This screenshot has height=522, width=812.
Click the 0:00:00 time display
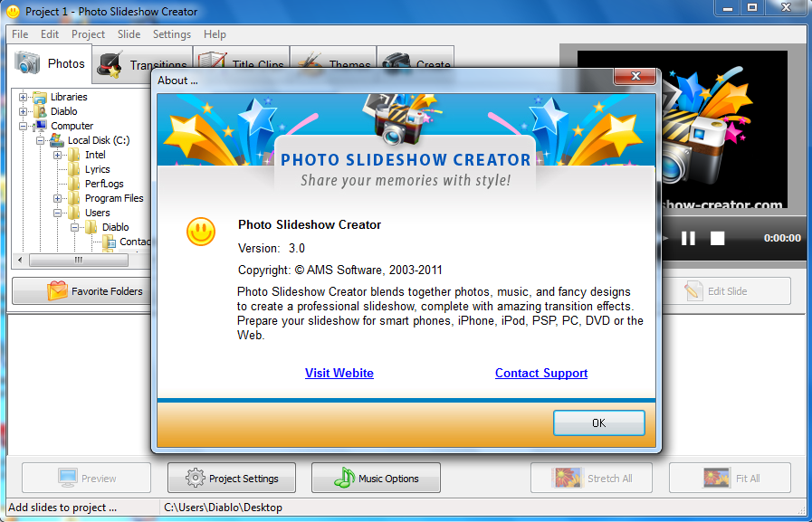(782, 238)
